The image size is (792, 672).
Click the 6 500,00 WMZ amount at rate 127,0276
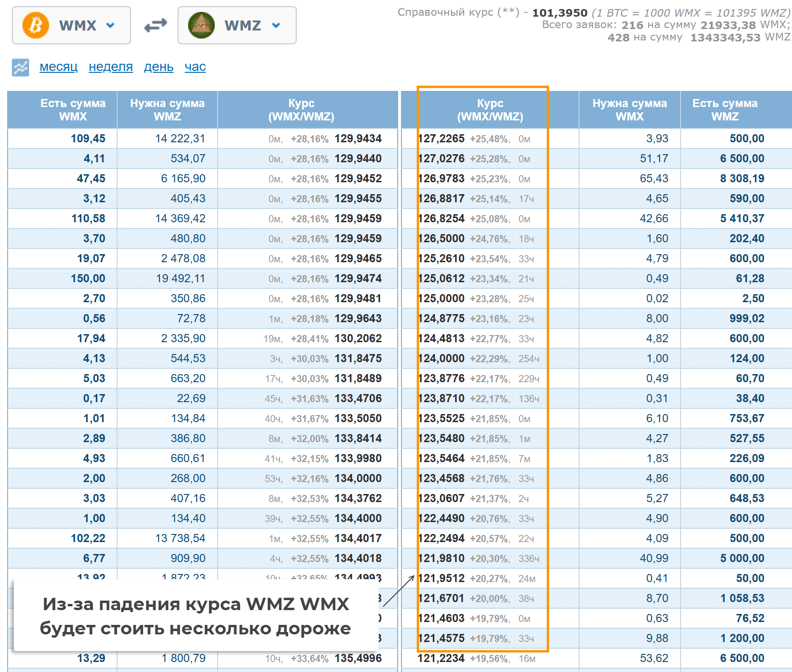point(742,159)
